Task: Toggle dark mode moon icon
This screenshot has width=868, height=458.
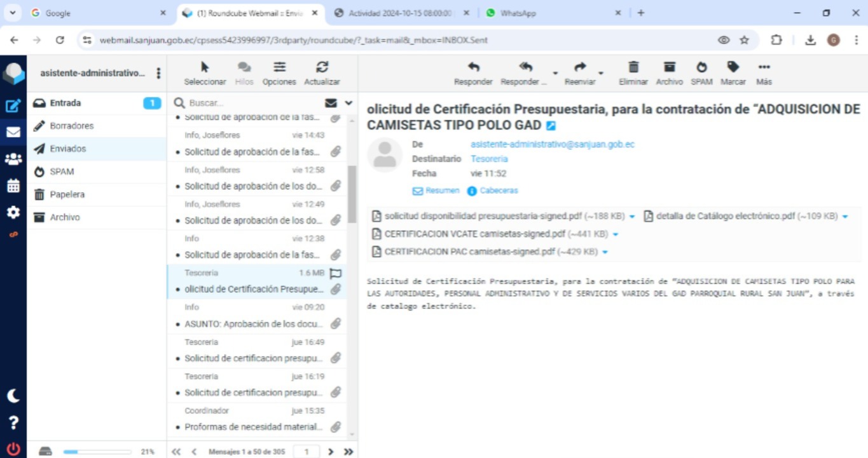Action: [x=13, y=396]
